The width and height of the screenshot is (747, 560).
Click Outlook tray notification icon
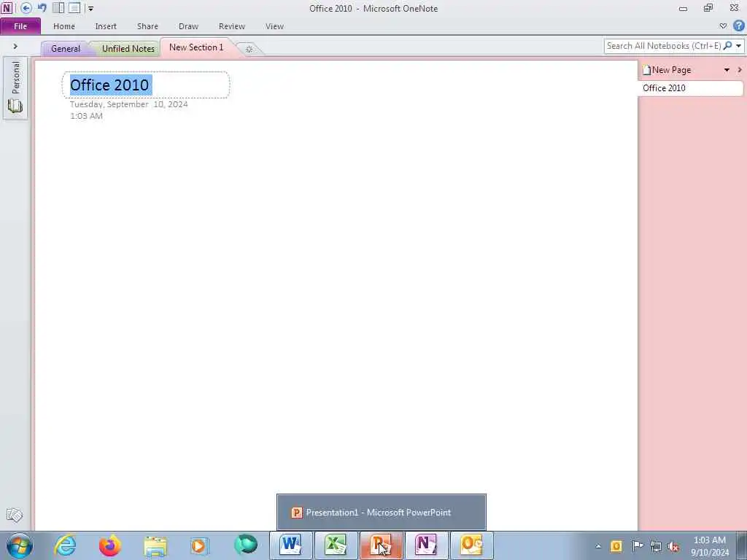pyautogui.click(x=616, y=546)
